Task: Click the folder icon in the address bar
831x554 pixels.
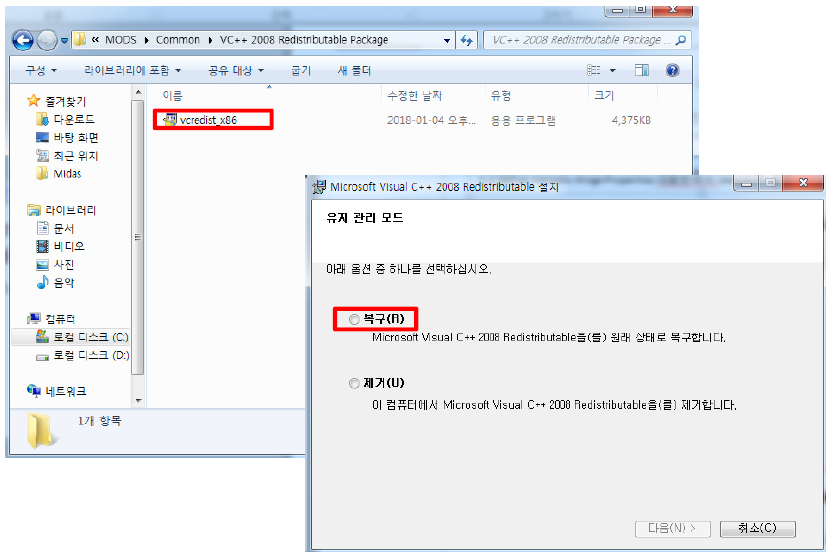Action: (80, 40)
